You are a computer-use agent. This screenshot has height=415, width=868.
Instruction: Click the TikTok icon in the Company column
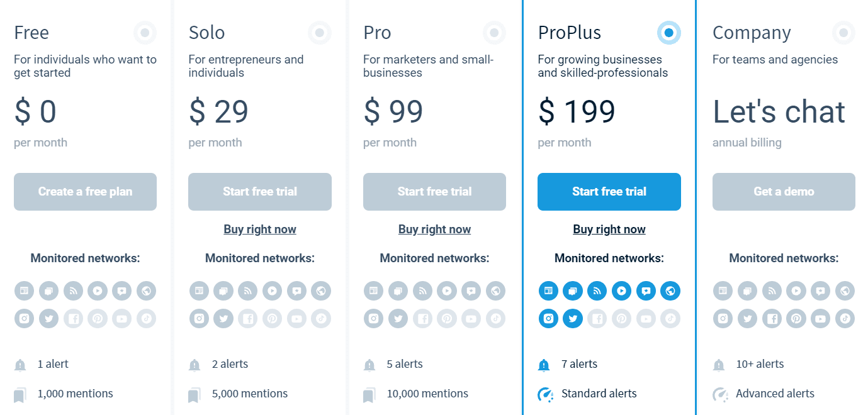pyautogui.click(x=845, y=319)
